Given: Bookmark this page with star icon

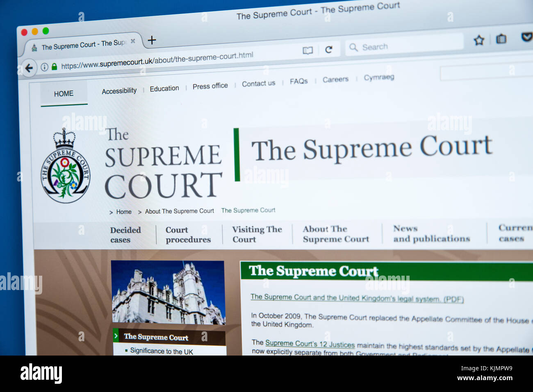Looking at the screenshot, I should (x=479, y=40).
